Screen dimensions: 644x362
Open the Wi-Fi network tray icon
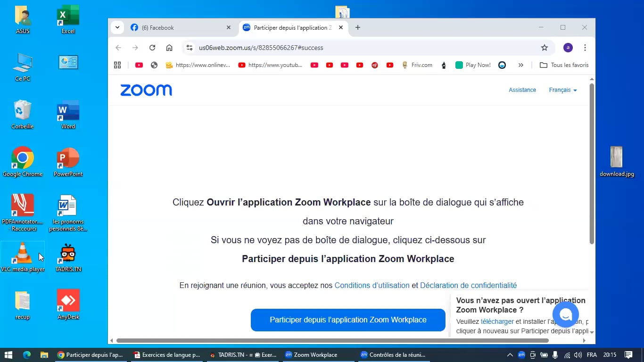pyautogui.click(x=567, y=355)
